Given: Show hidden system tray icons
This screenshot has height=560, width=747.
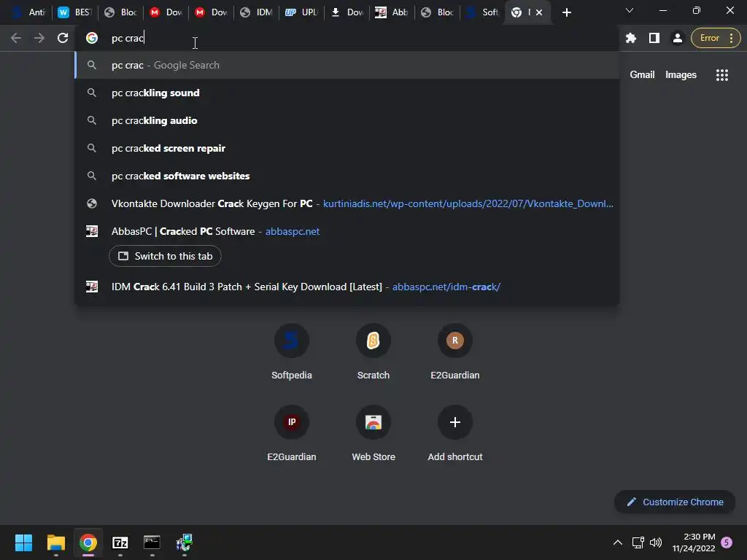Looking at the screenshot, I should pos(617,542).
